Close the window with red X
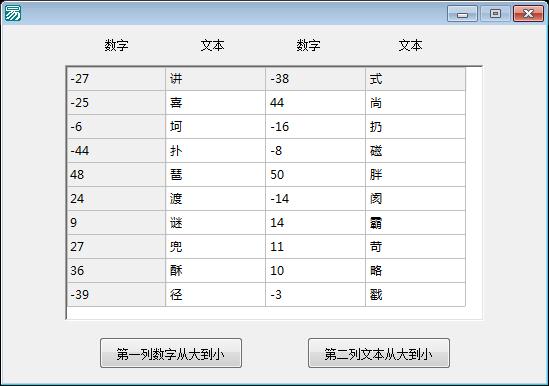The width and height of the screenshot is (549, 386). point(528,14)
